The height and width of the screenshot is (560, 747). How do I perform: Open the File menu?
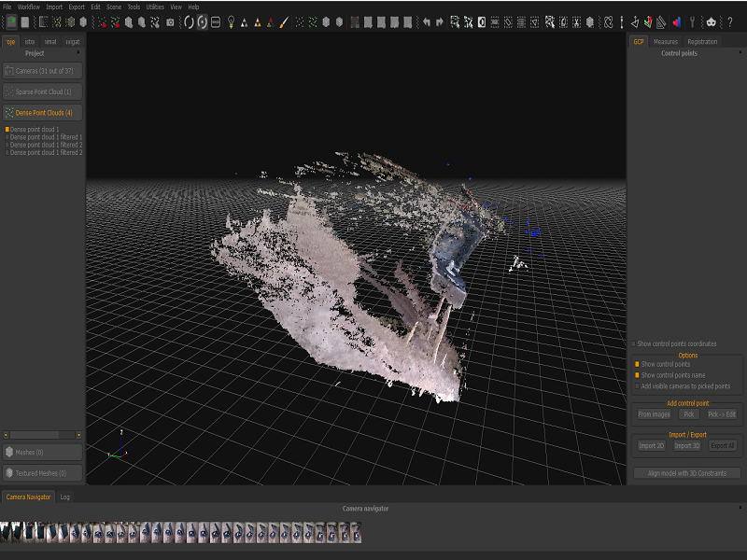click(x=7, y=7)
